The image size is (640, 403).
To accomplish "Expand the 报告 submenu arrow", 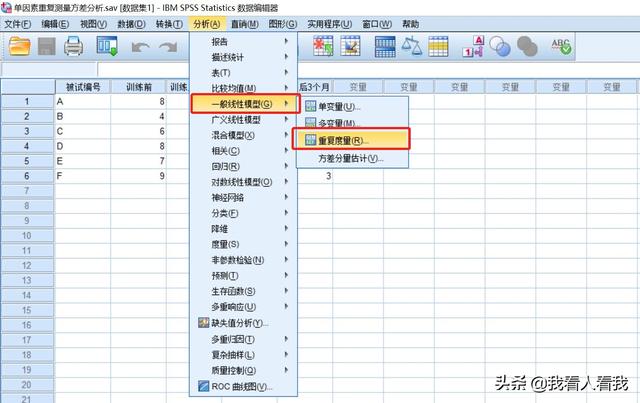I will pos(286,41).
